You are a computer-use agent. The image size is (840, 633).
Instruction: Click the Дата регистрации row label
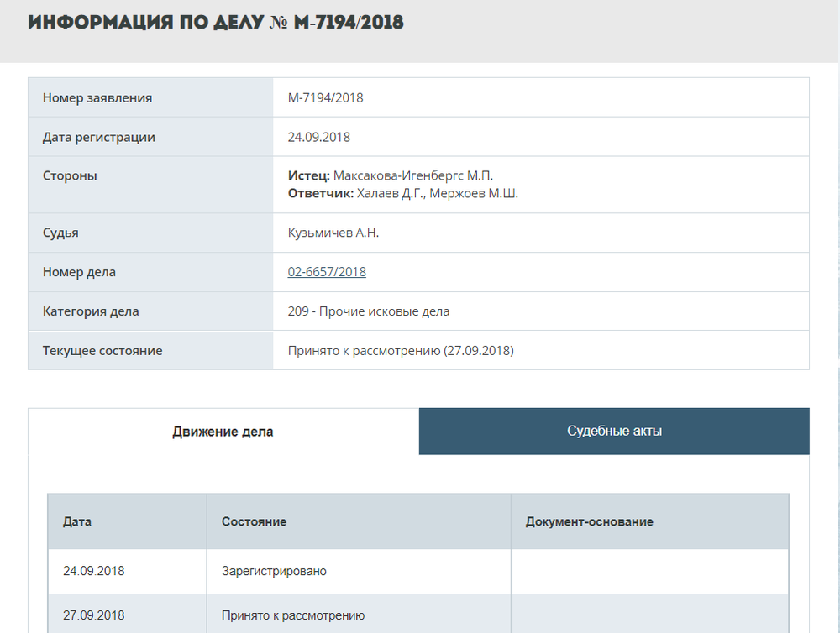(x=99, y=137)
